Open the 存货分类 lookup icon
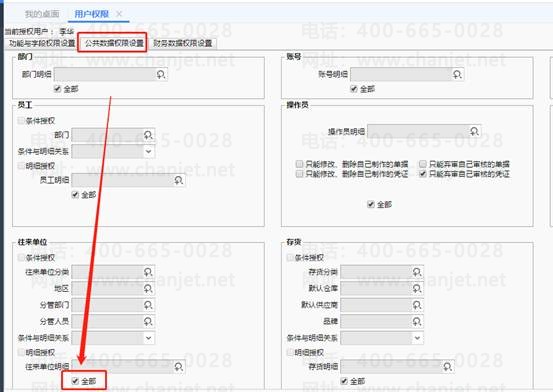 click(417, 272)
